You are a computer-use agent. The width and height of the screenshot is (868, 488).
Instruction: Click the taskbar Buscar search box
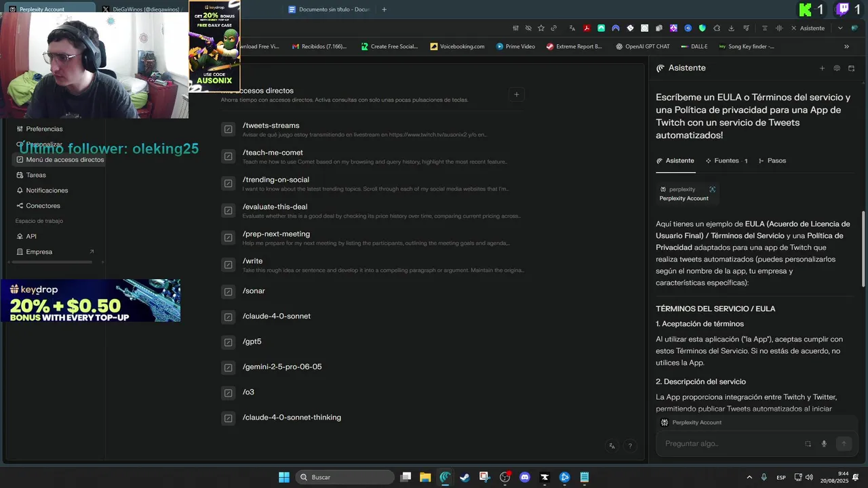tap(346, 477)
